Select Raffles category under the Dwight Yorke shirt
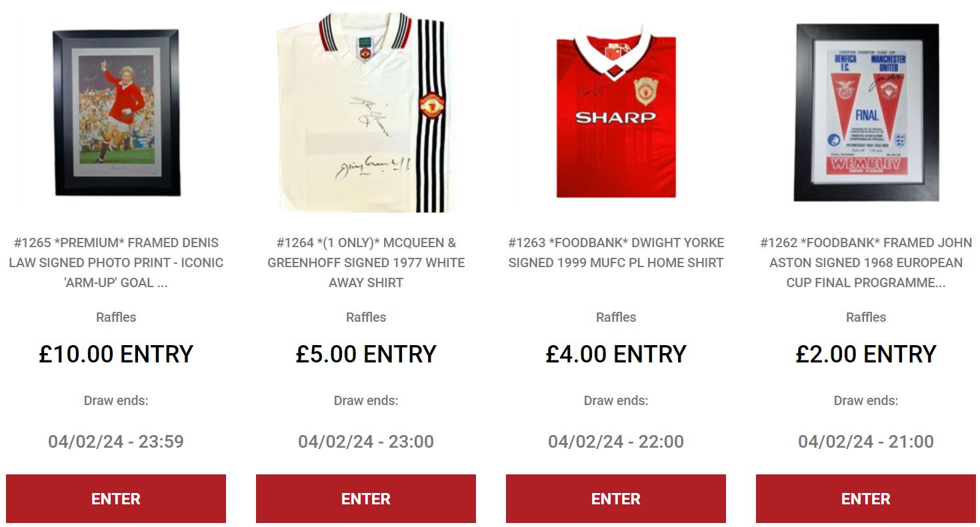The height and width of the screenshot is (527, 980). click(x=616, y=317)
